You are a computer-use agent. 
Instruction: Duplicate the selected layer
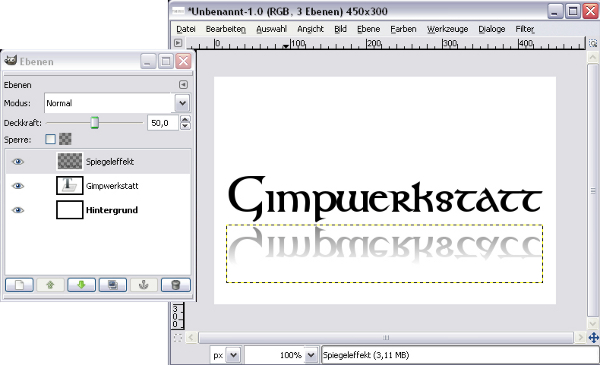tap(113, 285)
